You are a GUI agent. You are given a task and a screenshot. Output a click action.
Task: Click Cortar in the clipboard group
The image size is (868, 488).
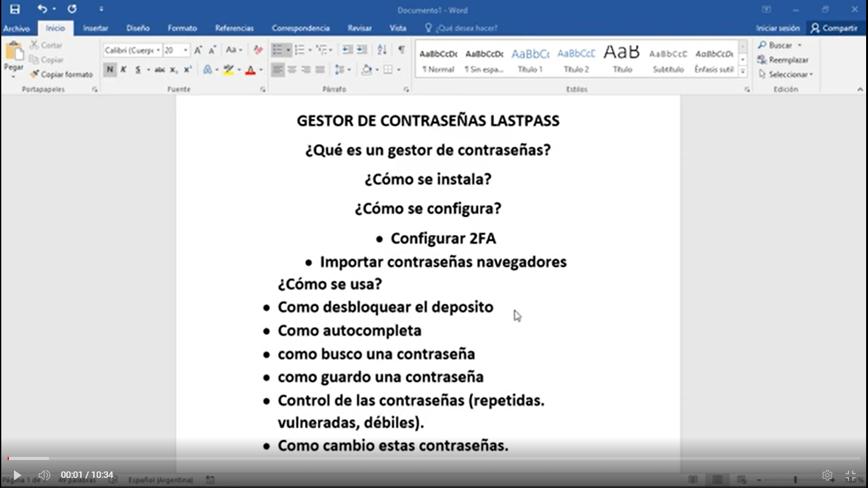[46, 45]
